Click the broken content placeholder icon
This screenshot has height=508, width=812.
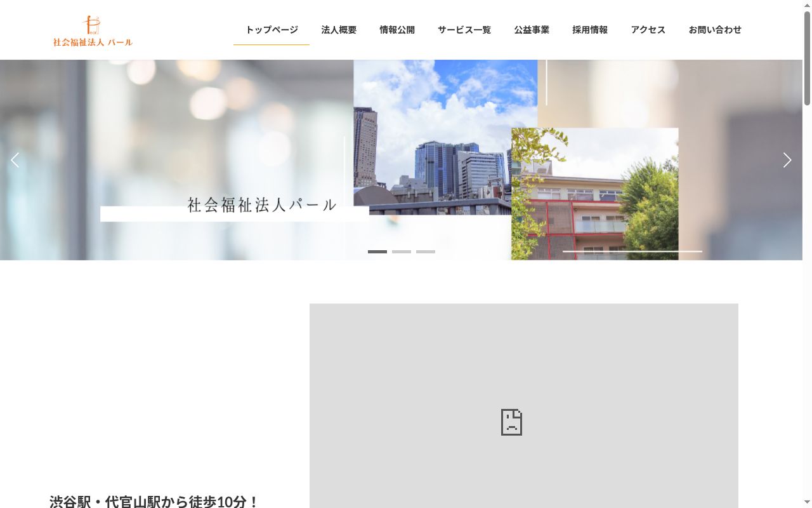tap(511, 422)
